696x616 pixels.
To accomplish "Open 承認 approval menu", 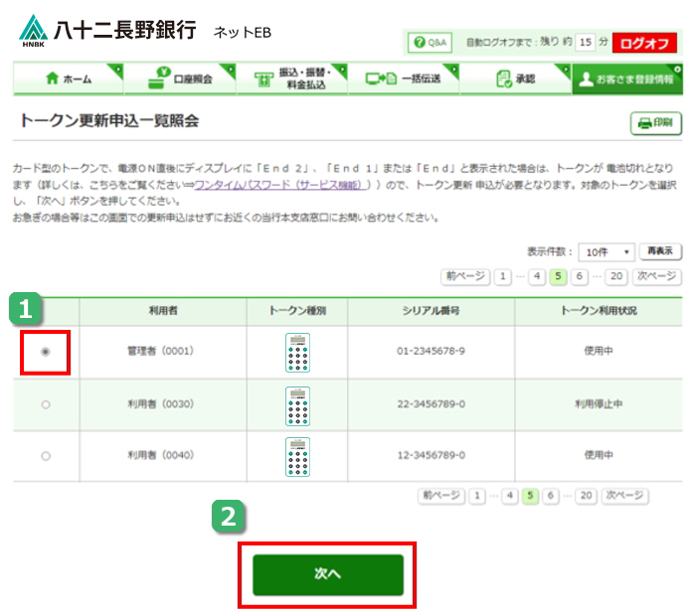I will pyautogui.click(x=515, y=78).
